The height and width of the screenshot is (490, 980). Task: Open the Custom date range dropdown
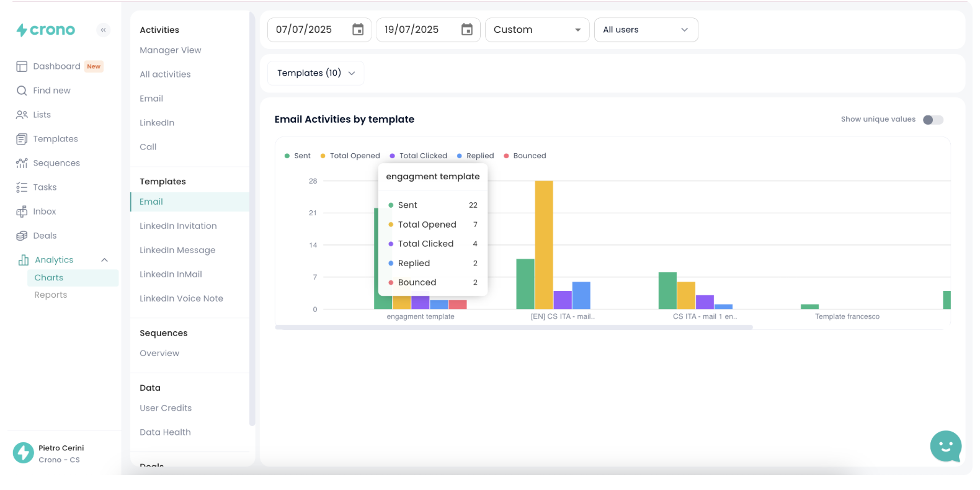(537, 30)
